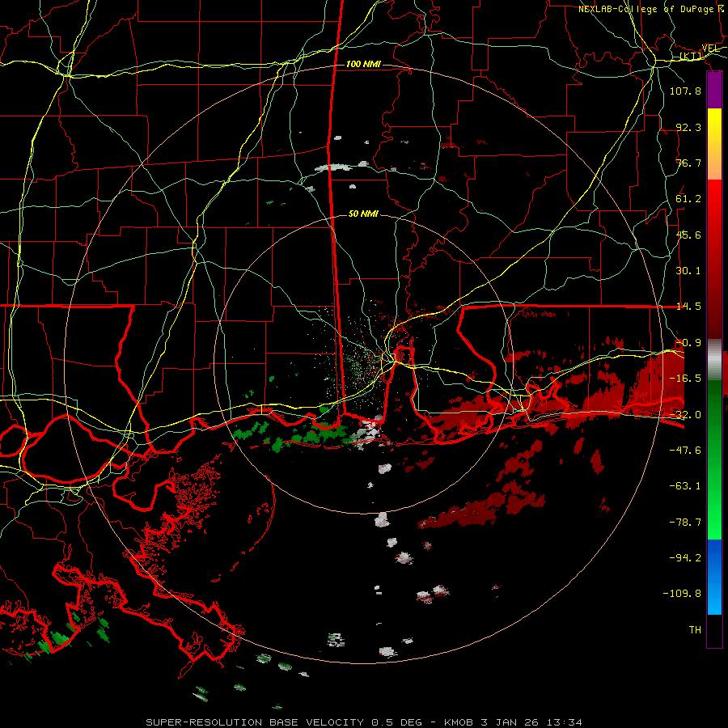Click the yellow-orange segment of the velocity color bar
The height and width of the screenshot is (728, 728).
point(714,144)
